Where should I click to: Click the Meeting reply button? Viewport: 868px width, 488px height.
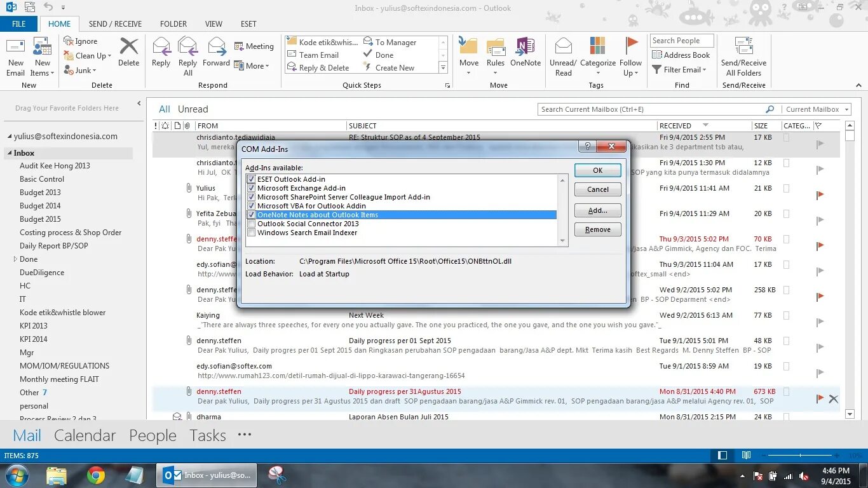click(254, 46)
